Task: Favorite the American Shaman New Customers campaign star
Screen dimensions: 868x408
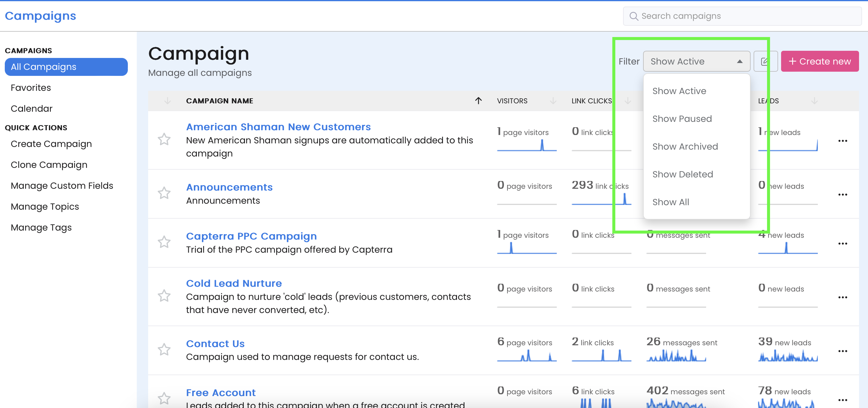Action: click(x=164, y=139)
